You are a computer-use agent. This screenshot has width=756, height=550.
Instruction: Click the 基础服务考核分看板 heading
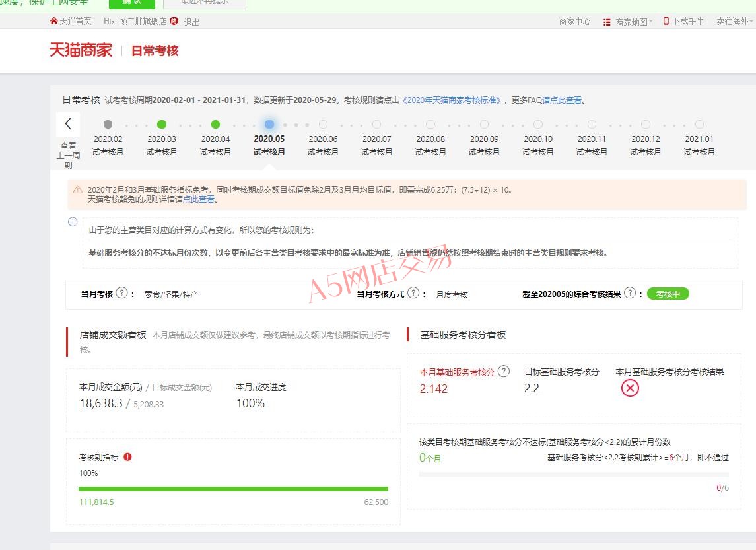pos(463,335)
